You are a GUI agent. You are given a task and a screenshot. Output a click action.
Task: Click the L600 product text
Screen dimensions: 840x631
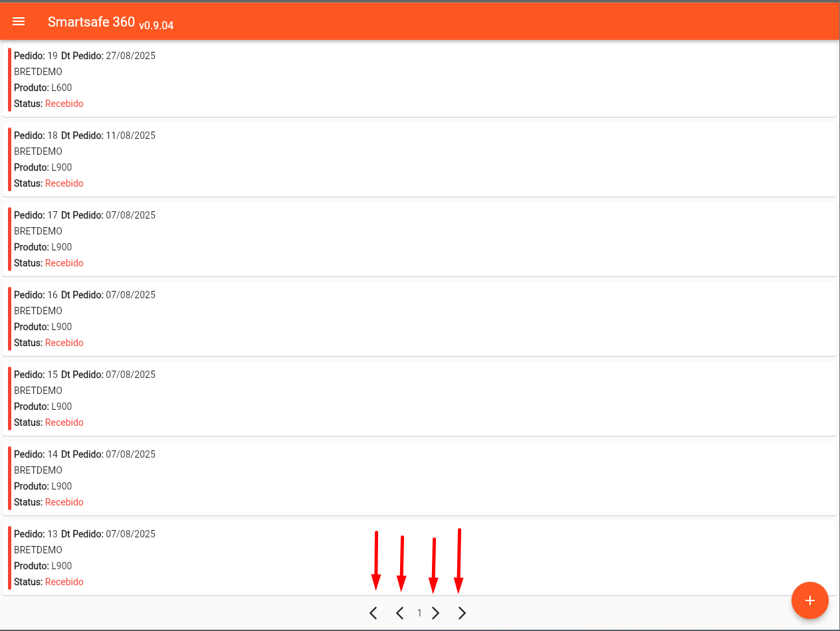tap(61, 88)
